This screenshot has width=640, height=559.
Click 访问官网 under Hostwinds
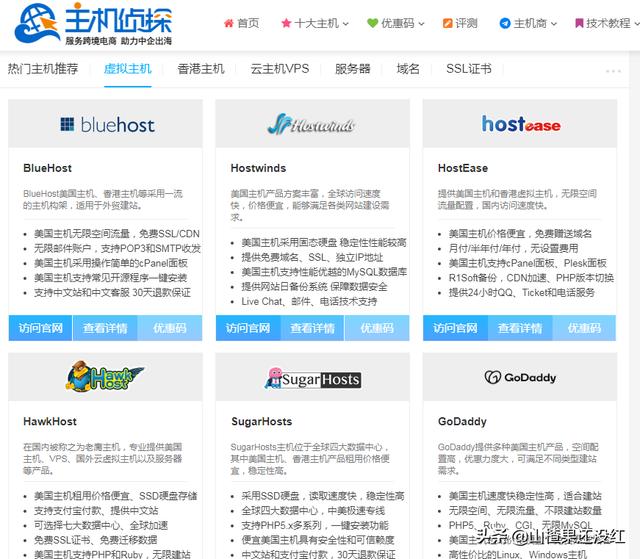(x=248, y=328)
